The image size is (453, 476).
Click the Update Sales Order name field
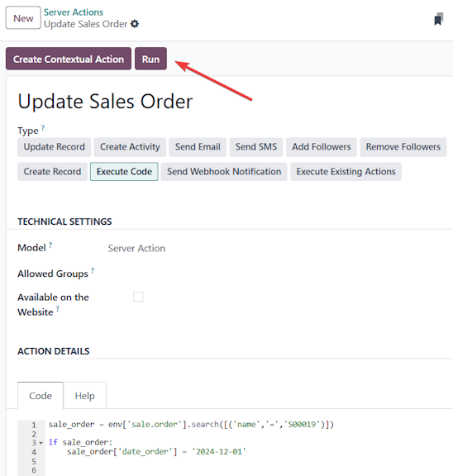pyautogui.click(x=105, y=102)
